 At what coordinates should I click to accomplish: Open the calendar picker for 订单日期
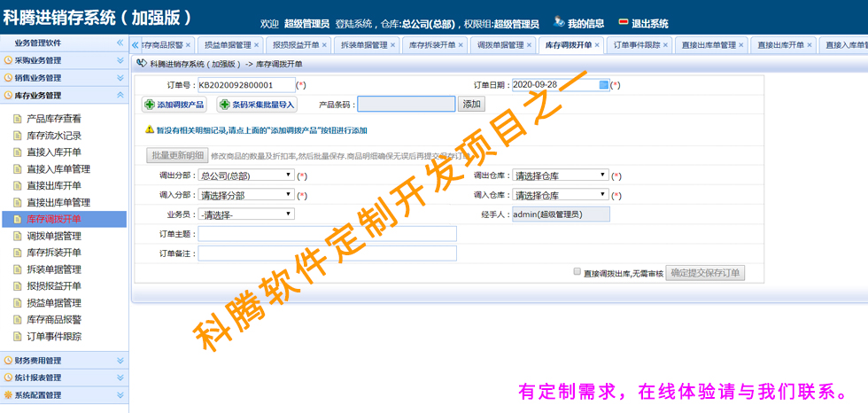pyautogui.click(x=604, y=85)
